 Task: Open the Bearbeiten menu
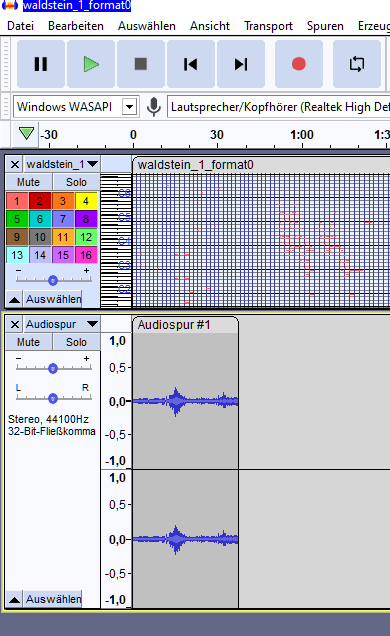tap(76, 26)
